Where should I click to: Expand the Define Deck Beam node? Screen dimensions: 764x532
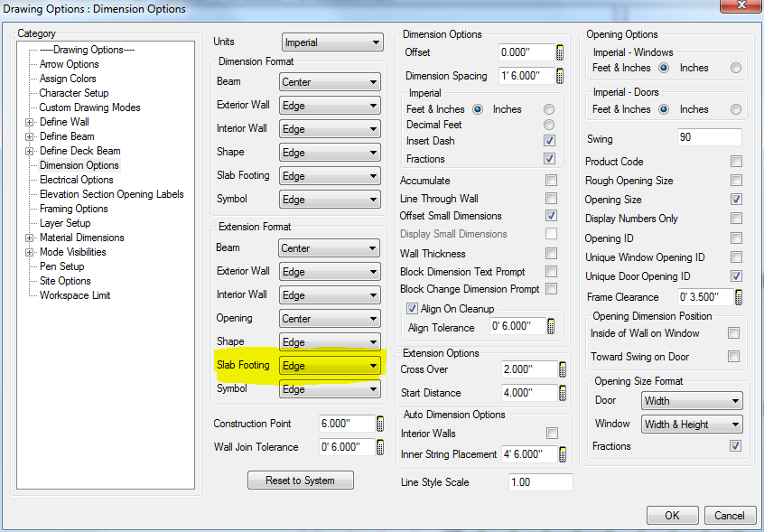(x=30, y=152)
